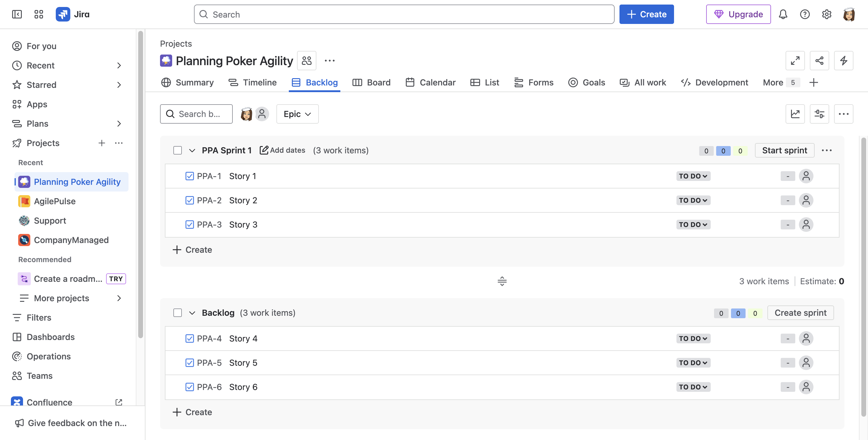Assign PPA-5 using the assignee icon
Viewport: 868px width, 440px height.
806,363
